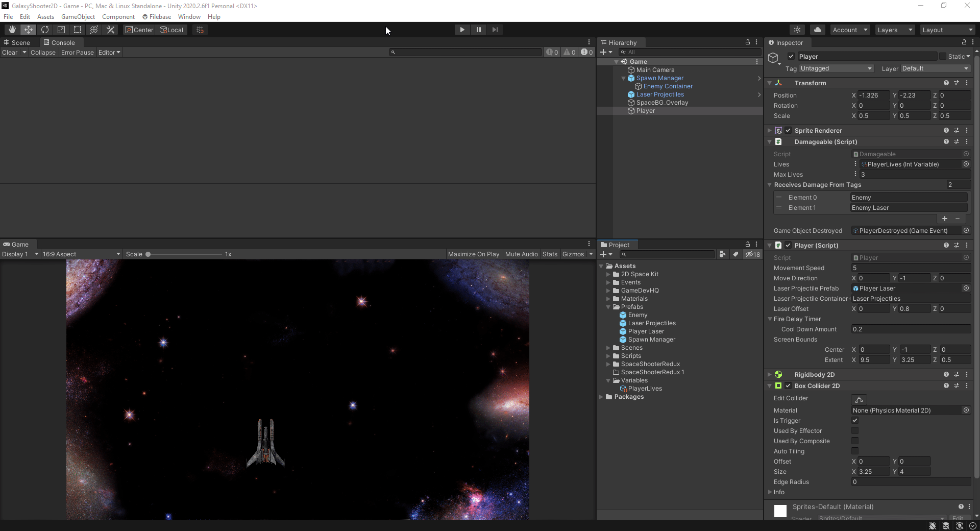
Task: Select the Rect tool in toolbar
Action: (78, 30)
